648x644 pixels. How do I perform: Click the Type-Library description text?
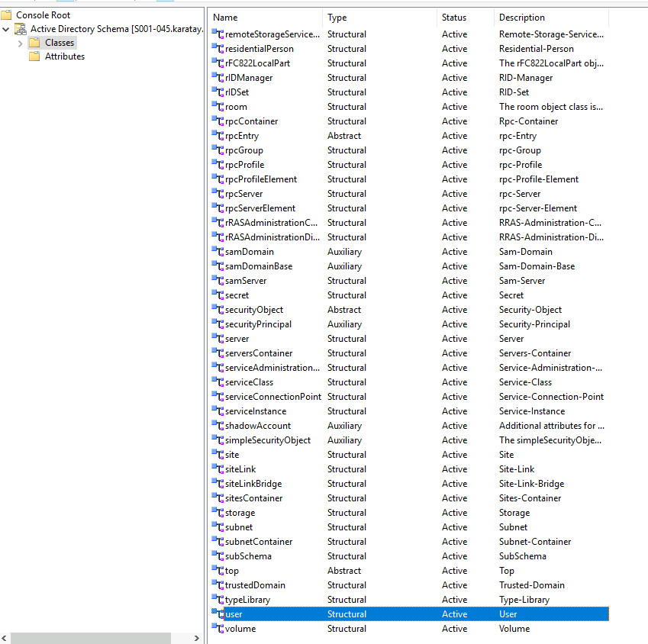tap(524, 600)
